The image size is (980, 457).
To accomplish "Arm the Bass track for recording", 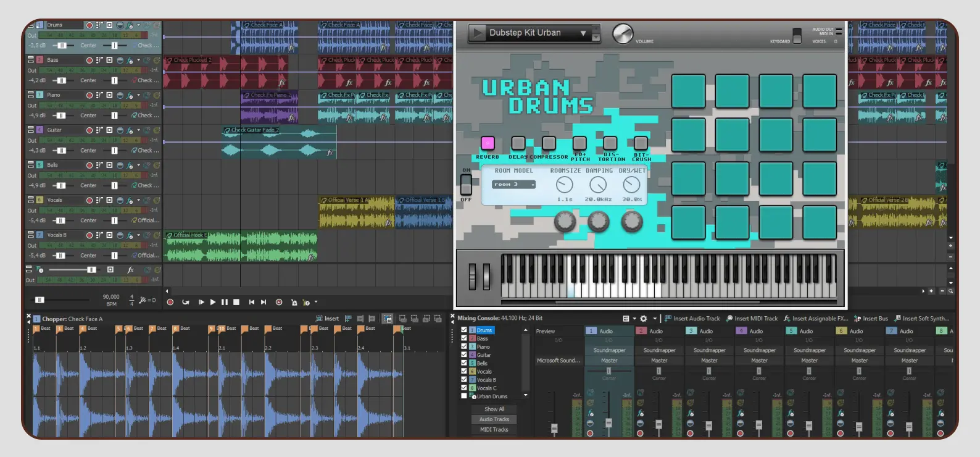I will 89,61.
